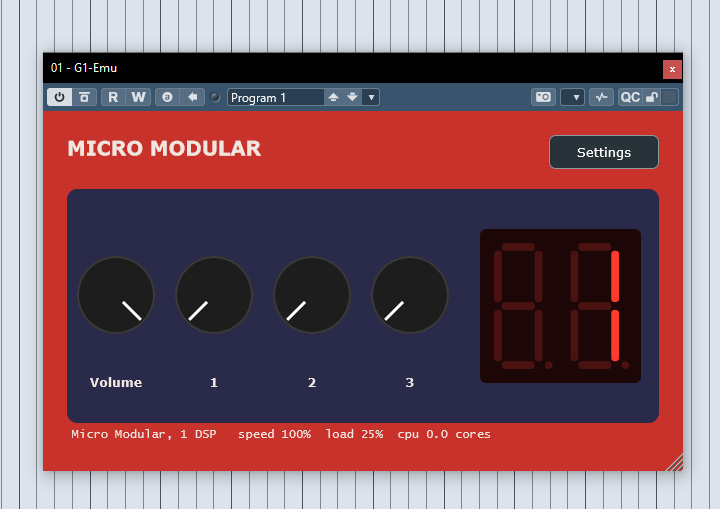Toggle the Quick Controls lock icon
Viewport: 720px width, 509px height.
652,97
